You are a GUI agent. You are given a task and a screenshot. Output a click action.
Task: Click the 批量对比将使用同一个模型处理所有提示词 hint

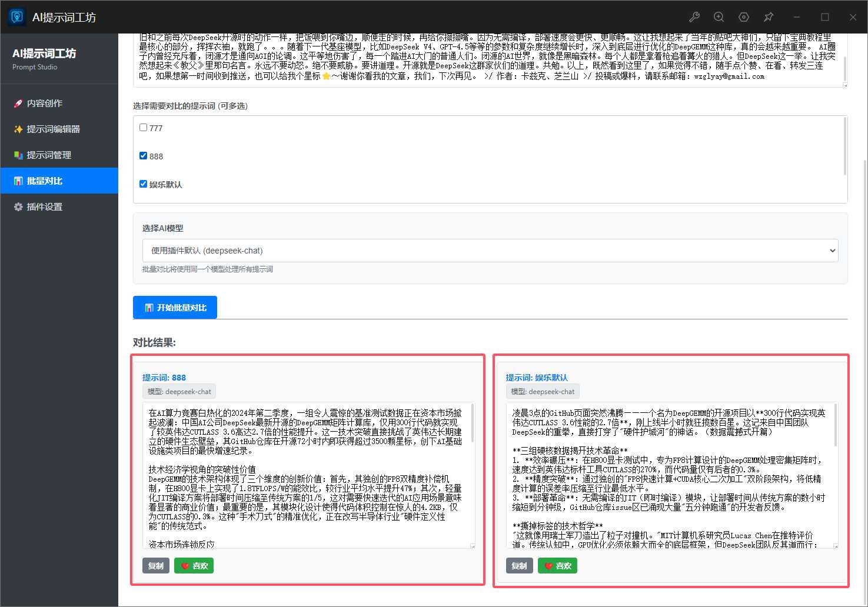click(208, 269)
